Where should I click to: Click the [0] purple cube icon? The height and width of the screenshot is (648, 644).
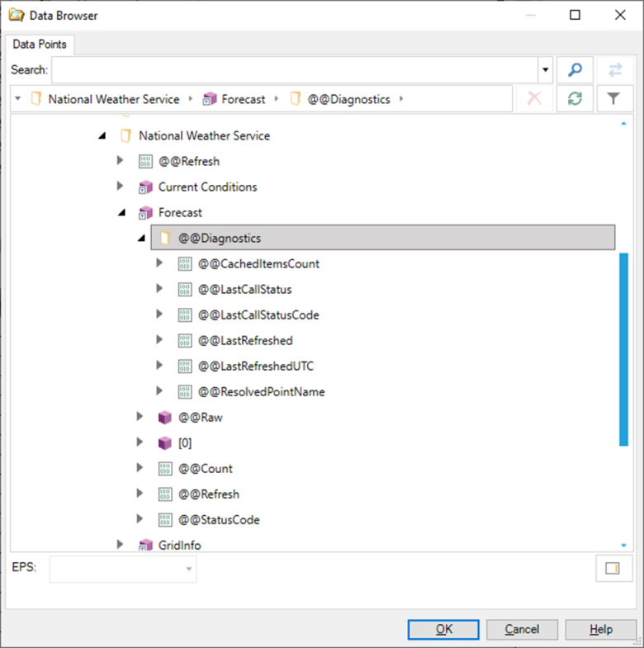click(x=165, y=443)
